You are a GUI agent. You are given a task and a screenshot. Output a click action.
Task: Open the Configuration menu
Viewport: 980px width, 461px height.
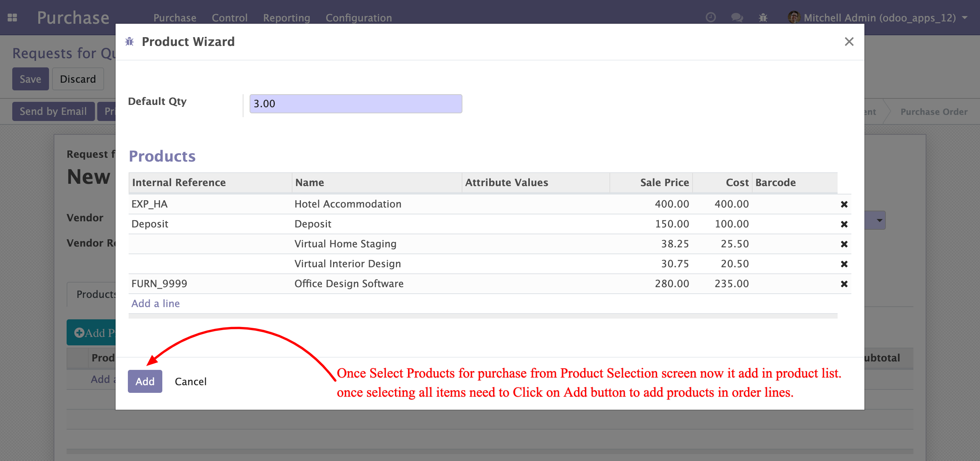point(359,18)
